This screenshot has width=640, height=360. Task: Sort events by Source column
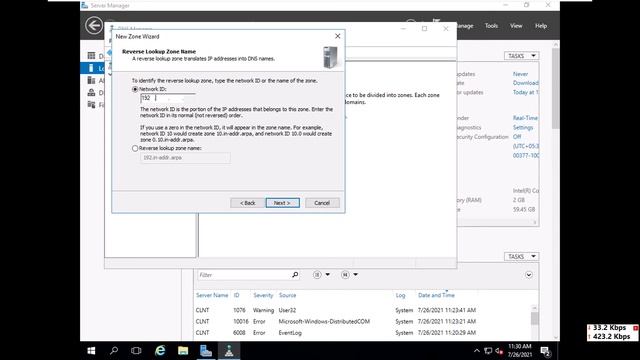click(287, 295)
